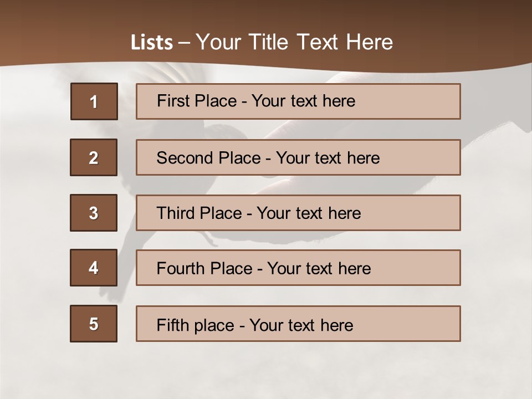Select the number 2 square
The image size is (532, 399).
[x=94, y=157]
